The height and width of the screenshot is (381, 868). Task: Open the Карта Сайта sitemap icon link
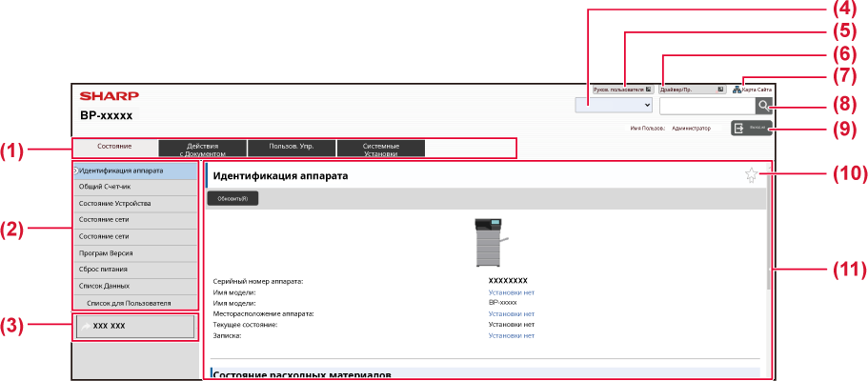[x=737, y=89]
